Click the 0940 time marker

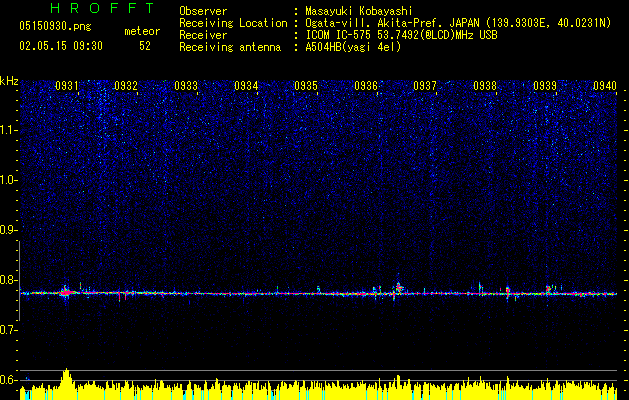pos(605,86)
